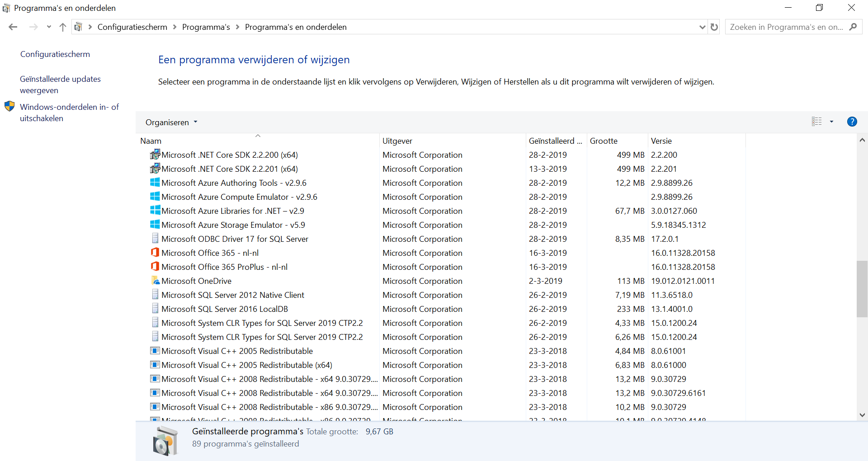Click the Azure Compute Emulator icon
This screenshot has height=461, width=868.
(x=155, y=197)
